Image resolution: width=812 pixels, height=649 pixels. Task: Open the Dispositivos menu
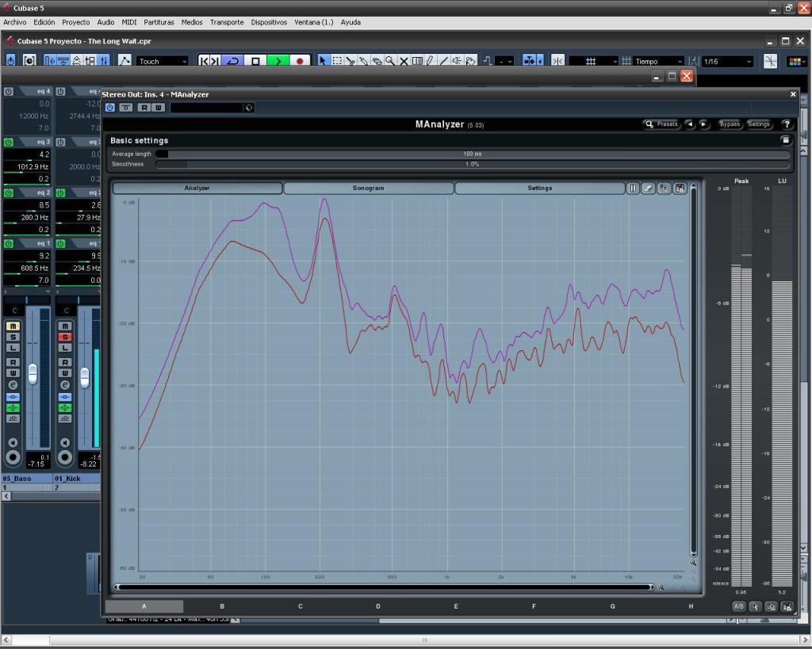tap(269, 22)
